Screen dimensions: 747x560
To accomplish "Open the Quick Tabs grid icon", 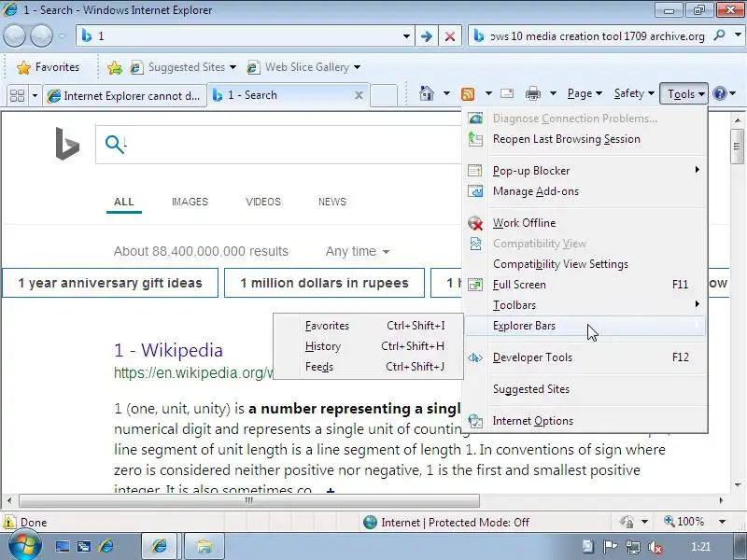I will [17, 96].
